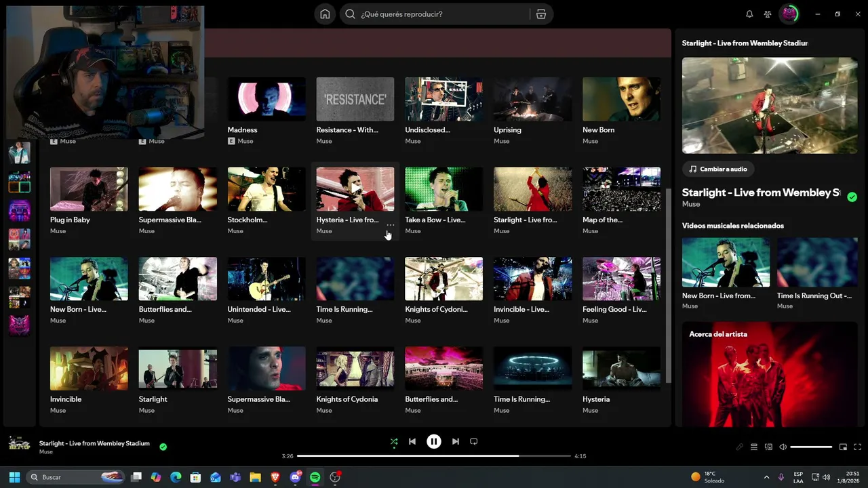The width and height of the screenshot is (868, 488).
Task: Play the 'Hysteria' video in the bottom row
Action: click(x=622, y=369)
